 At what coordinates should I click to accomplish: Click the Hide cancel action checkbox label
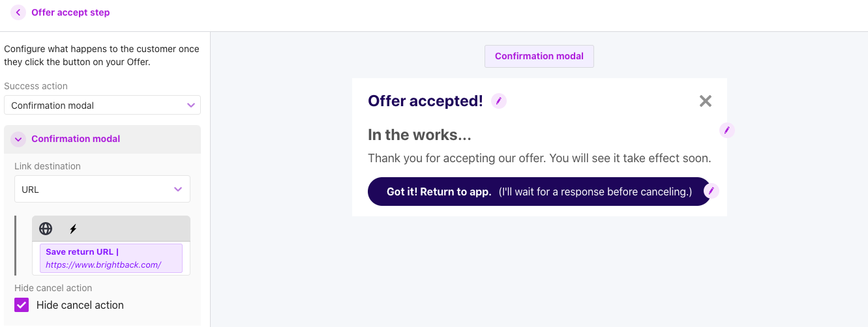(x=80, y=305)
